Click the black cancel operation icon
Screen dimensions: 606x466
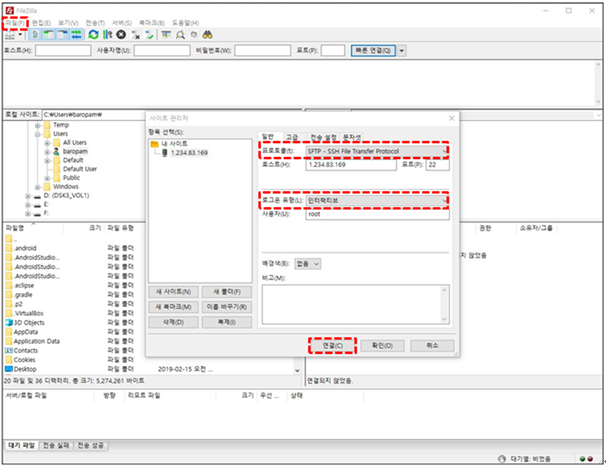point(121,35)
